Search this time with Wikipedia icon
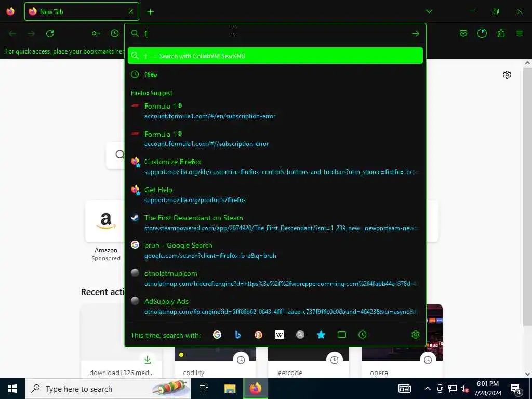 (279, 335)
